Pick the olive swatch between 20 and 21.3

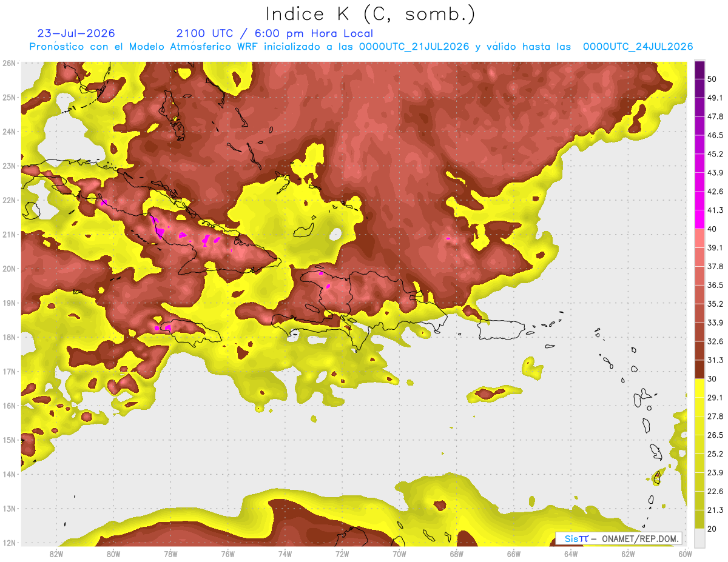[699, 519]
